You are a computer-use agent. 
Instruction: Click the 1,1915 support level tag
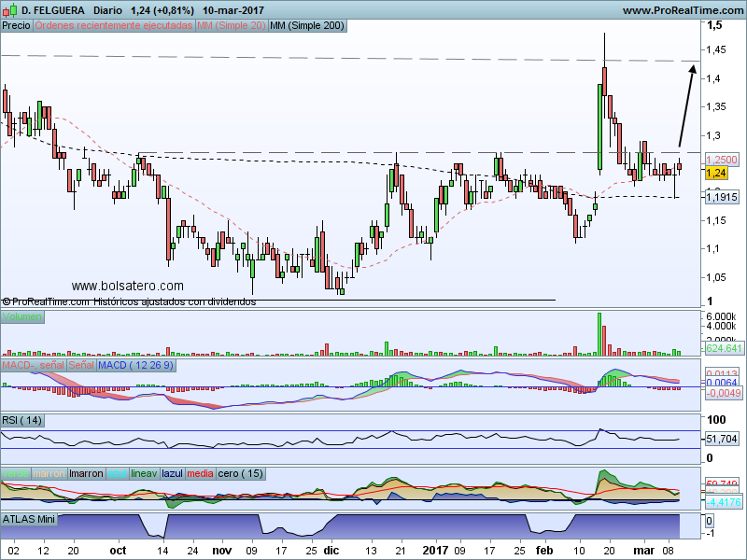(x=722, y=197)
